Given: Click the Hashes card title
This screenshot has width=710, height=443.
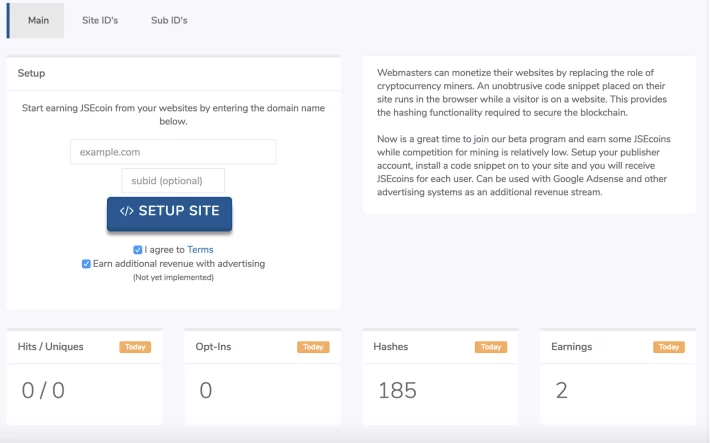Looking at the screenshot, I should (391, 347).
